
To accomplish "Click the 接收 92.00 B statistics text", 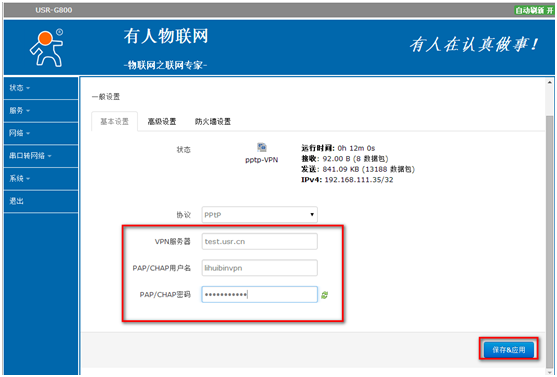I will (345, 158).
